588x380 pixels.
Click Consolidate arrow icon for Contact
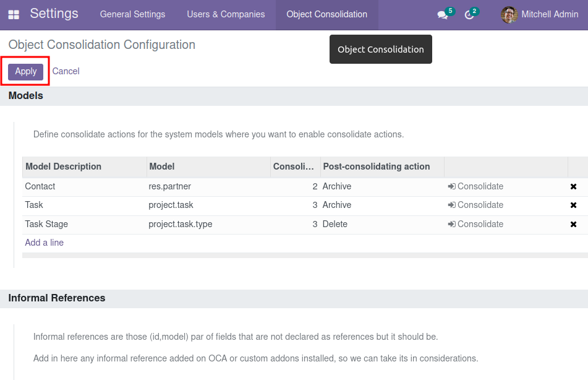coord(451,187)
